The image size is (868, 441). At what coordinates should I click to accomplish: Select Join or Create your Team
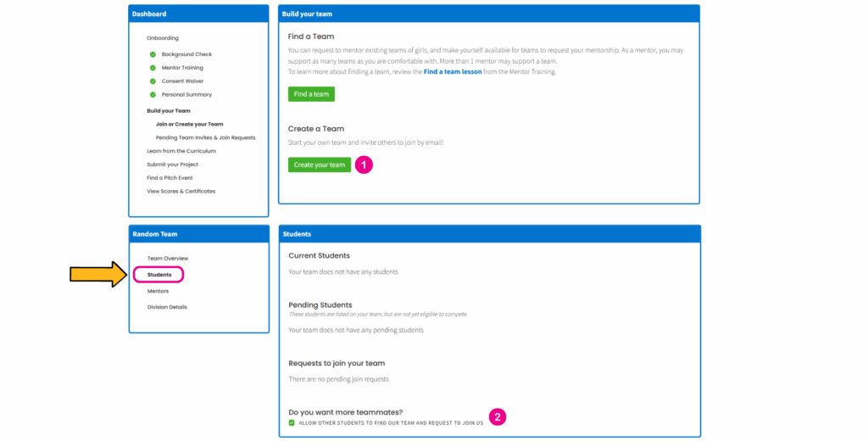pos(189,124)
